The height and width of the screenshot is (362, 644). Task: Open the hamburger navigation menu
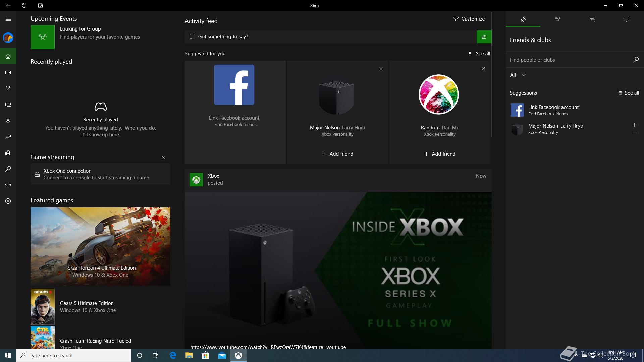tap(8, 19)
